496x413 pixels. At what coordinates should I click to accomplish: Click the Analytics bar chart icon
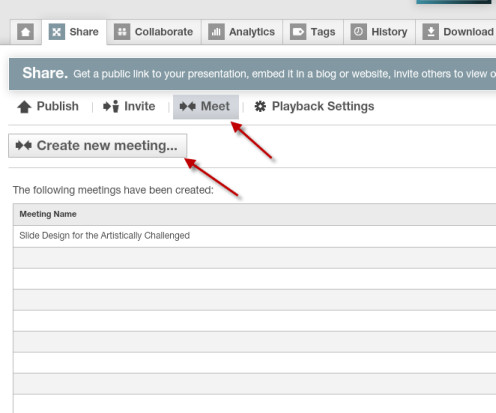(x=216, y=32)
